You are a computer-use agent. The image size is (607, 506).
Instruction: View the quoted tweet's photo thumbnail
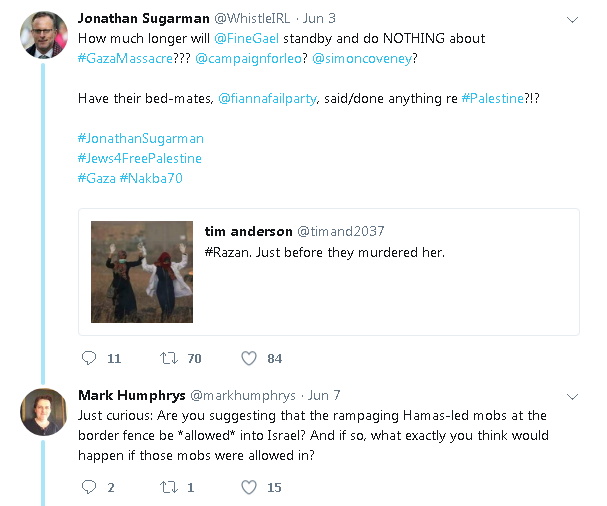tap(142, 271)
